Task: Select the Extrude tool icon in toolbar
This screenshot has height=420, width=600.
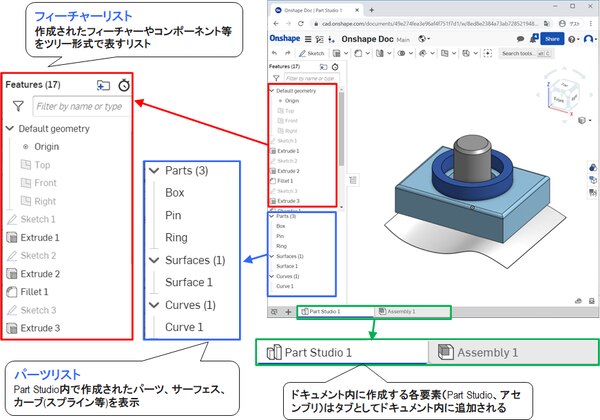Action: tap(336, 53)
